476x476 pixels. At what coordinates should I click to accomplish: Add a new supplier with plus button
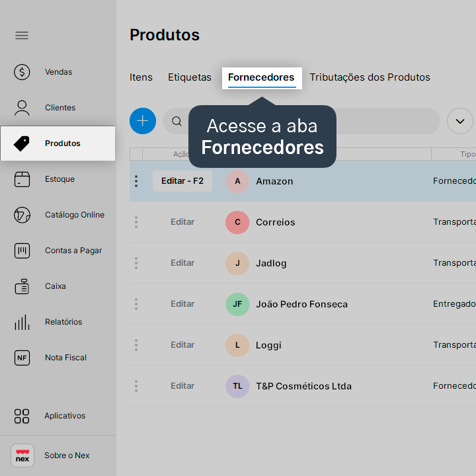click(x=143, y=121)
